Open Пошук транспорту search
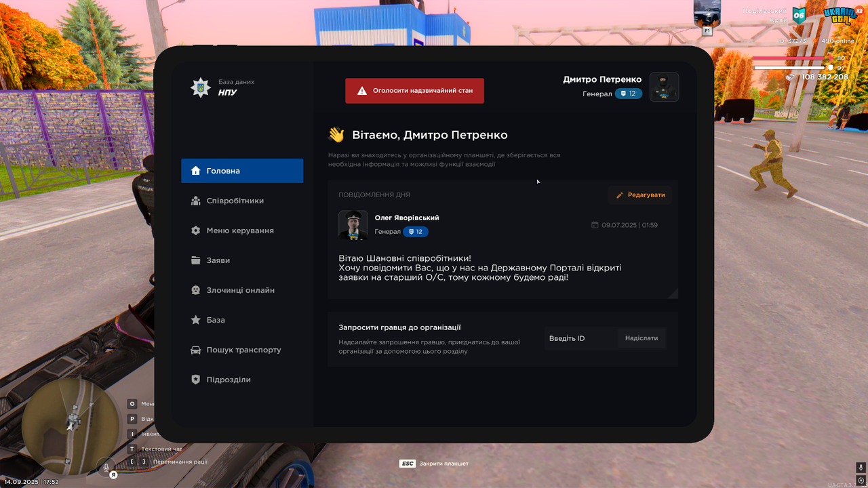 242,350
